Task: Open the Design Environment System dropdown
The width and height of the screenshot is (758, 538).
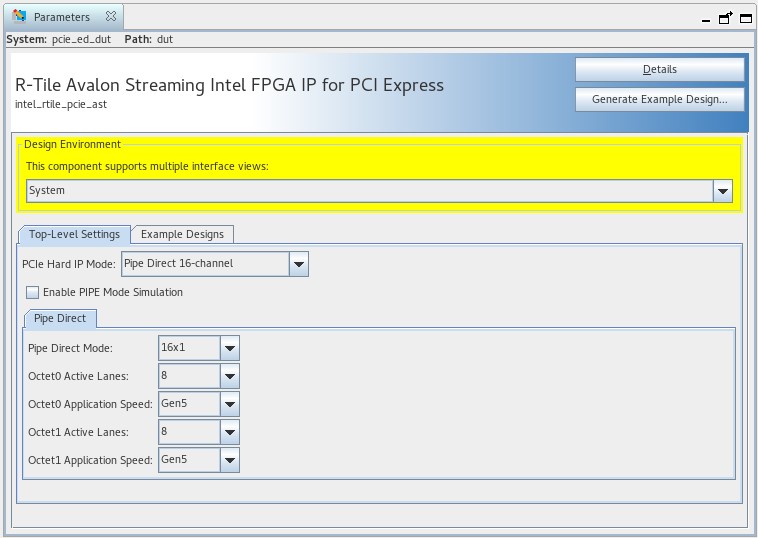Action: click(x=722, y=191)
